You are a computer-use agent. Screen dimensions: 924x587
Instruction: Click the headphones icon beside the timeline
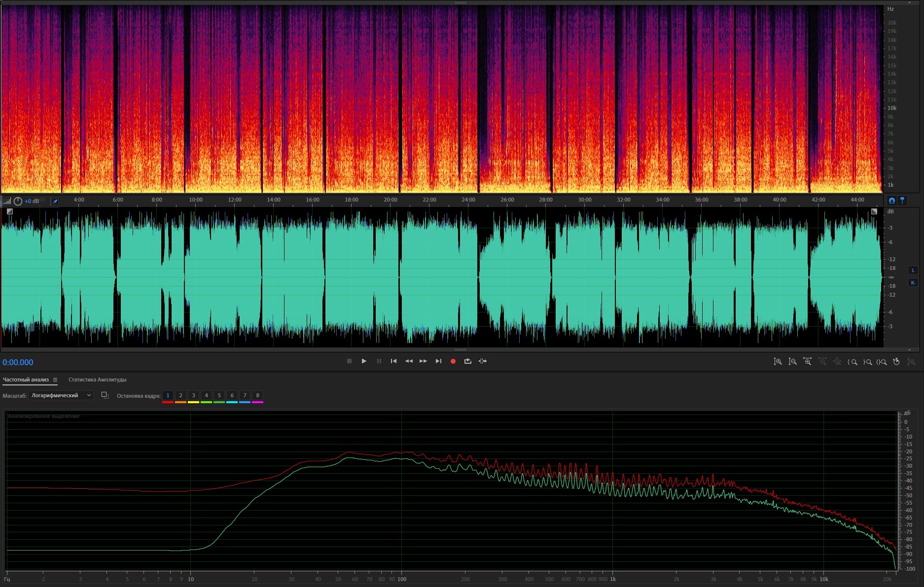(891, 201)
